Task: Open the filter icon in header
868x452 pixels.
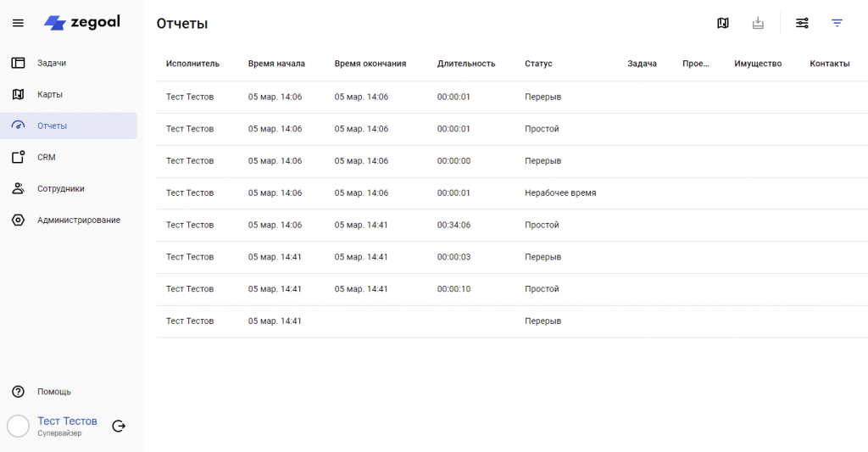Action: (x=837, y=23)
